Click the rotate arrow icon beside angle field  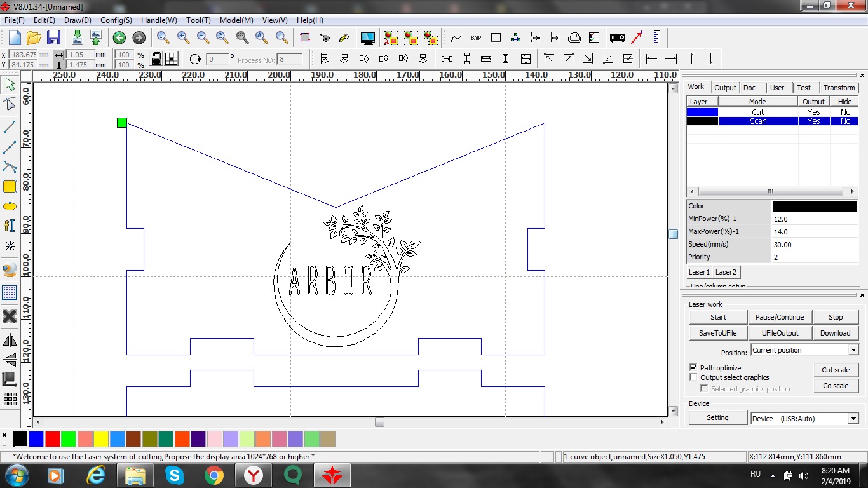point(195,59)
